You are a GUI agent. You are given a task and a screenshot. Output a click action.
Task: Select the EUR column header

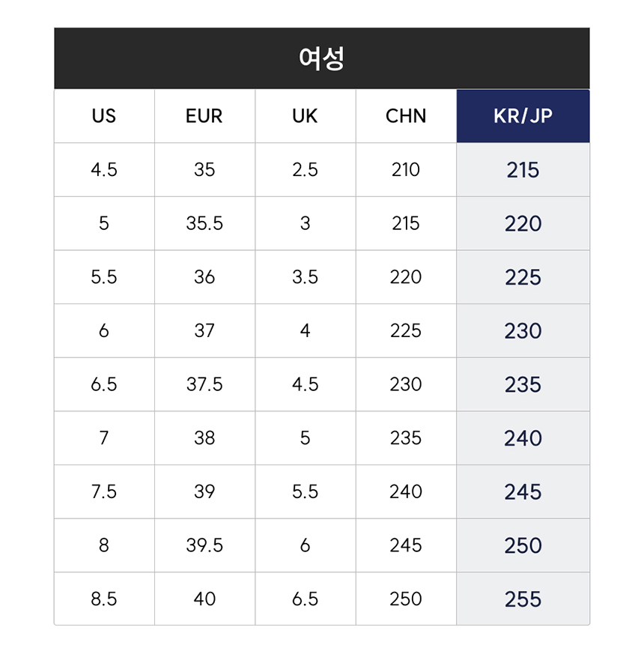[204, 116]
